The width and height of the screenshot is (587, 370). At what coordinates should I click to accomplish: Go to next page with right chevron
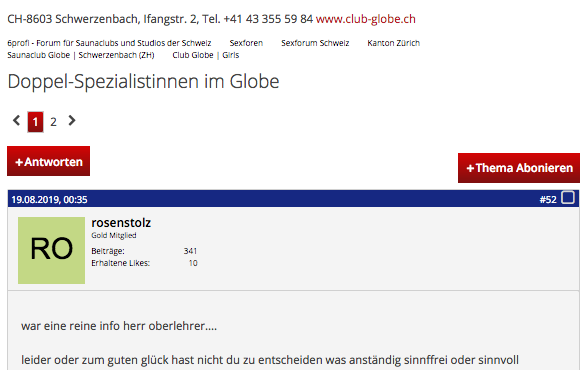[x=72, y=121]
